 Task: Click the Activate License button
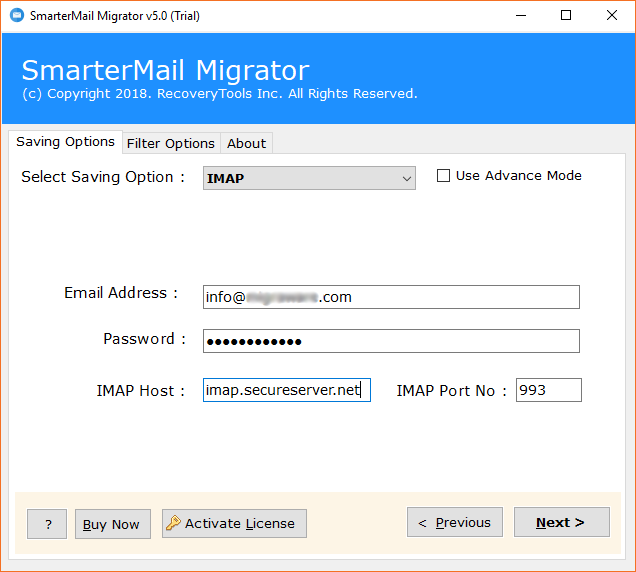tap(234, 523)
